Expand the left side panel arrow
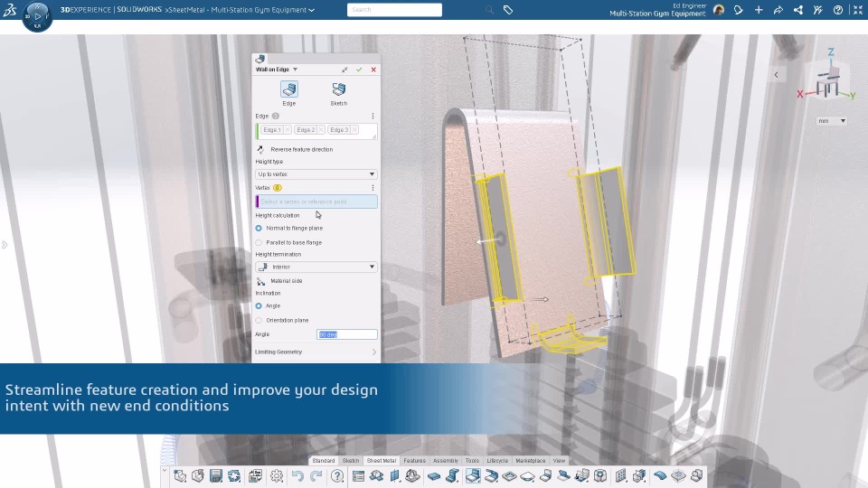Screen dimensions: 868x488 click(x=5, y=245)
